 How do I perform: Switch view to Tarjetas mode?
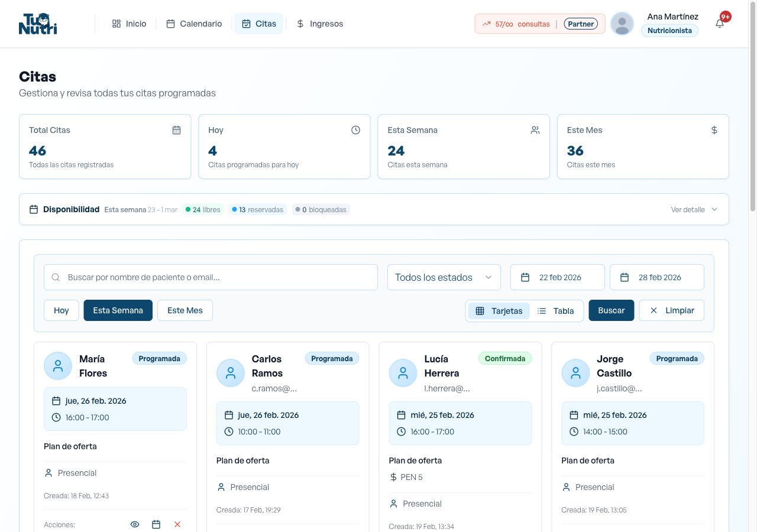click(500, 310)
